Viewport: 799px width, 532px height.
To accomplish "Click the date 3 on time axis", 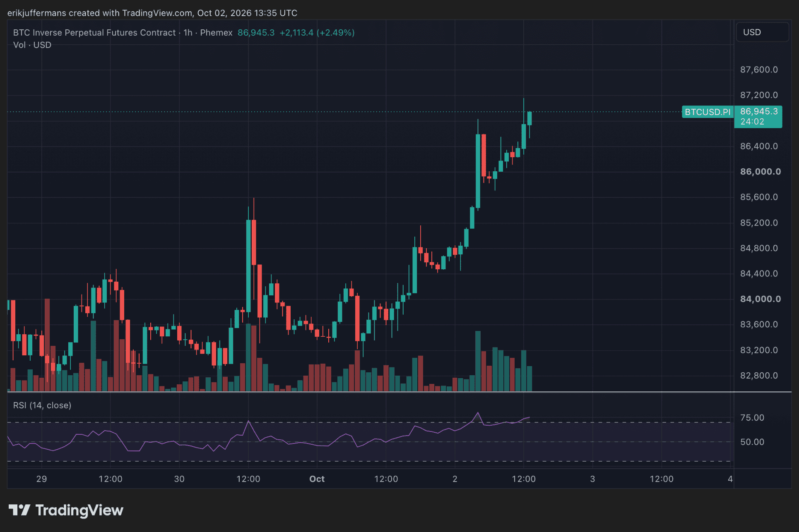I will (x=592, y=479).
